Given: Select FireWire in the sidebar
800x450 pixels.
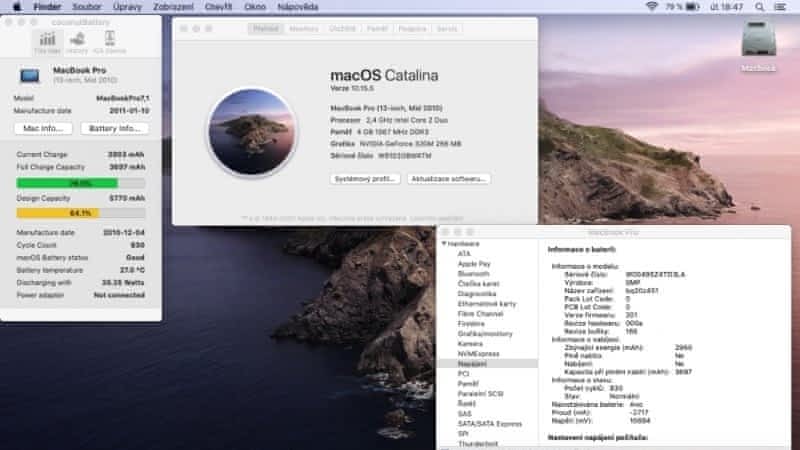Looking at the screenshot, I should coord(471,323).
